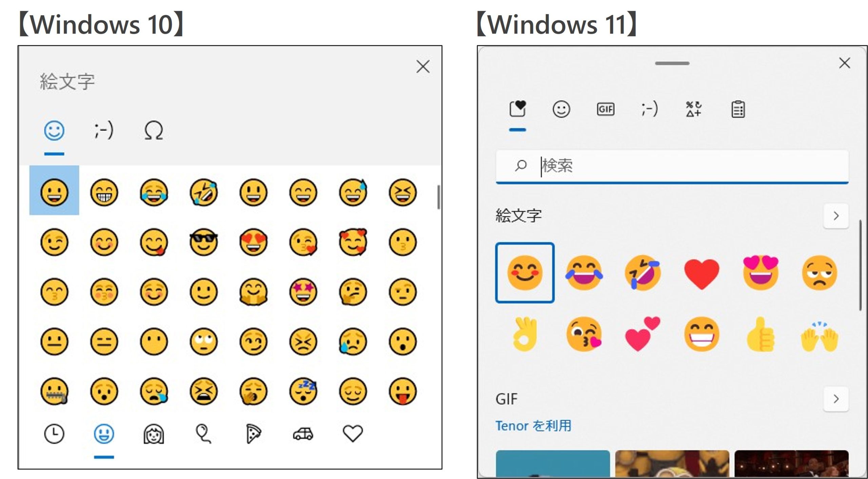Pick the highlighted grinning face emoji in Windows 10
The width and height of the screenshot is (868, 479).
(54, 190)
